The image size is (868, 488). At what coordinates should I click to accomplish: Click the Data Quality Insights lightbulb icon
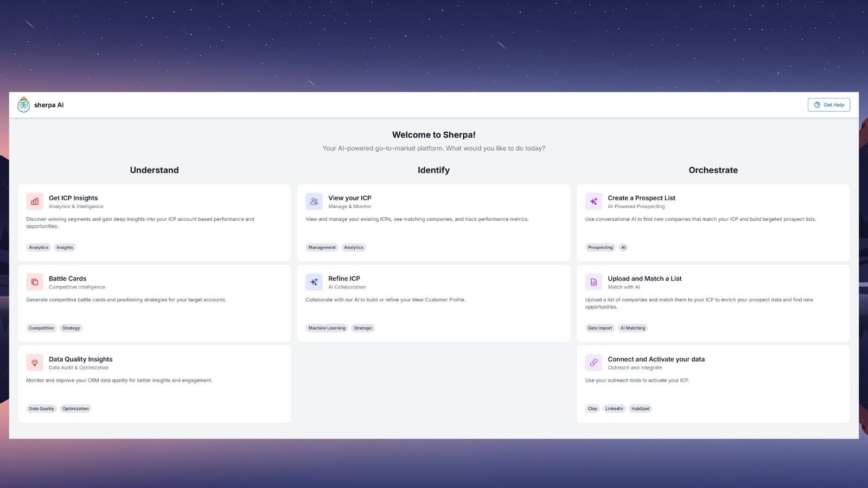[x=35, y=363]
